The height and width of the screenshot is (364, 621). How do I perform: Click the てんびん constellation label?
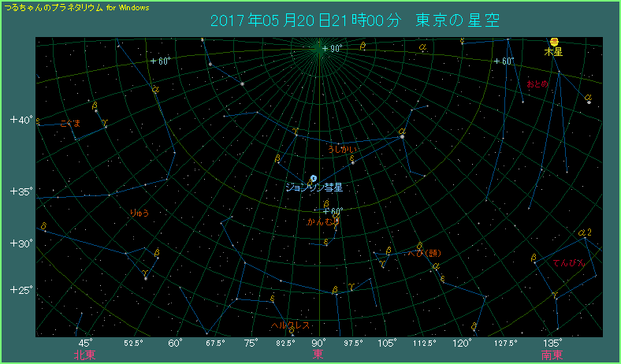568,263
